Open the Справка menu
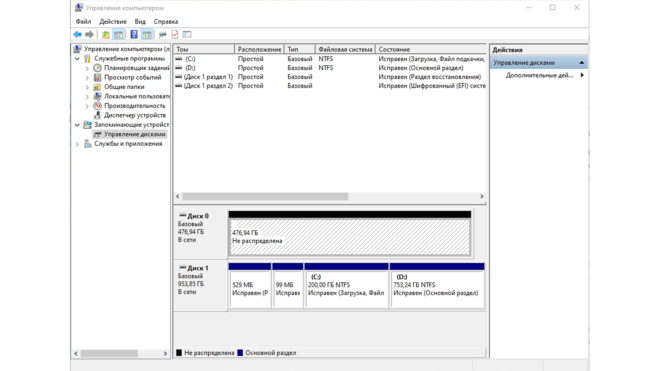This screenshot has height=371, width=660. point(166,21)
